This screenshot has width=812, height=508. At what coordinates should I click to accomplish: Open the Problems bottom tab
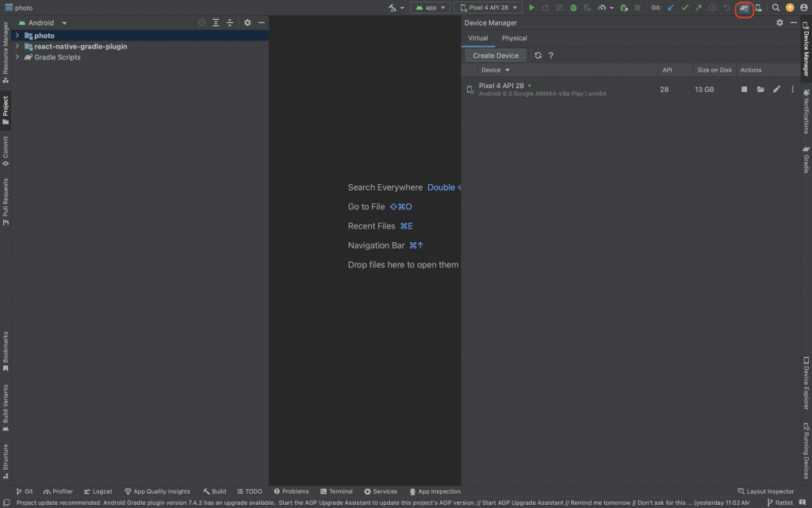291,491
